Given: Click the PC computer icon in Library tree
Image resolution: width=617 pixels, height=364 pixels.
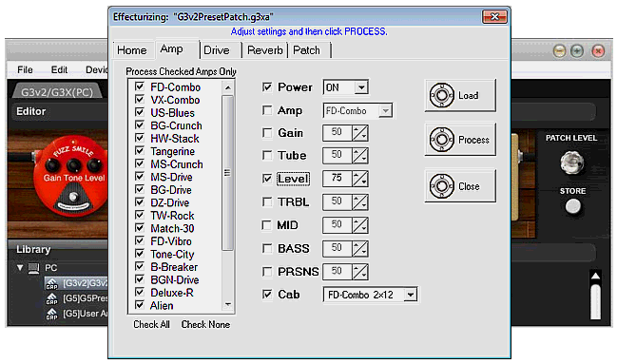Looking at the screenshot, I should 34,268.
